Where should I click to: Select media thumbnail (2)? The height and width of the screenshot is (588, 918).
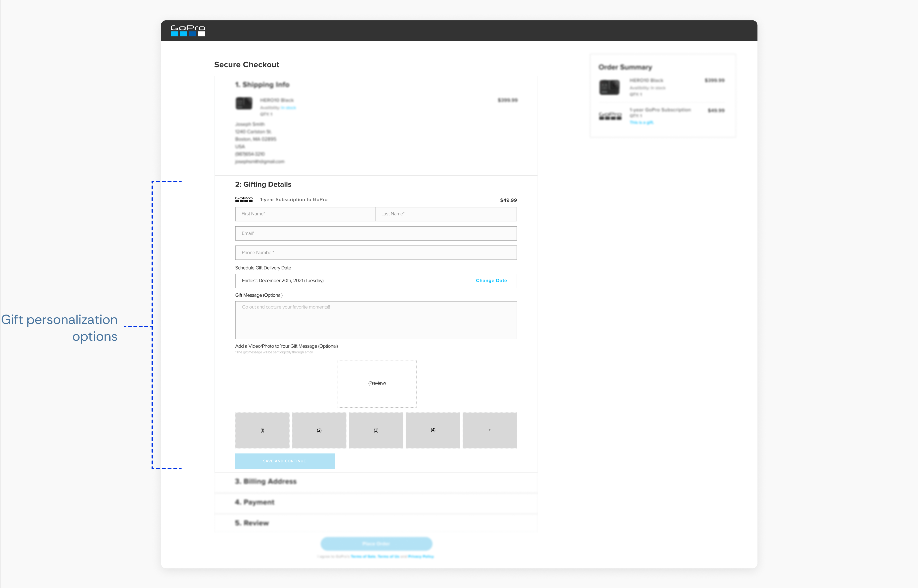pyautogui.click(x=319, y=430)
